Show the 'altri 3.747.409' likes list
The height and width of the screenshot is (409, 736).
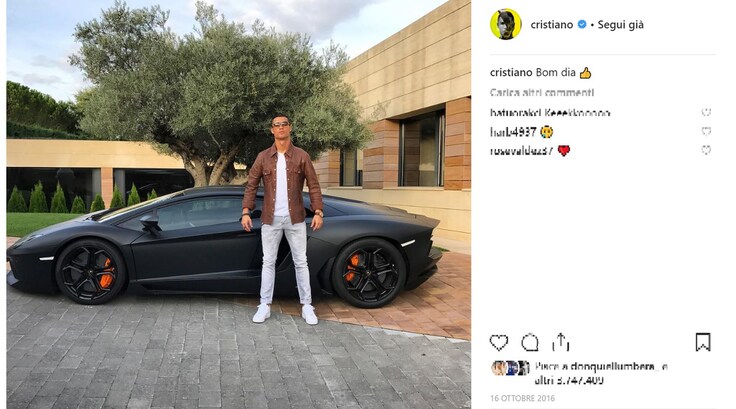(x=568, y=380)
